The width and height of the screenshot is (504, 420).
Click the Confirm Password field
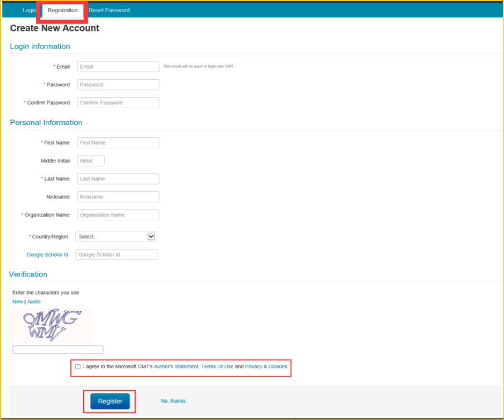118,103
